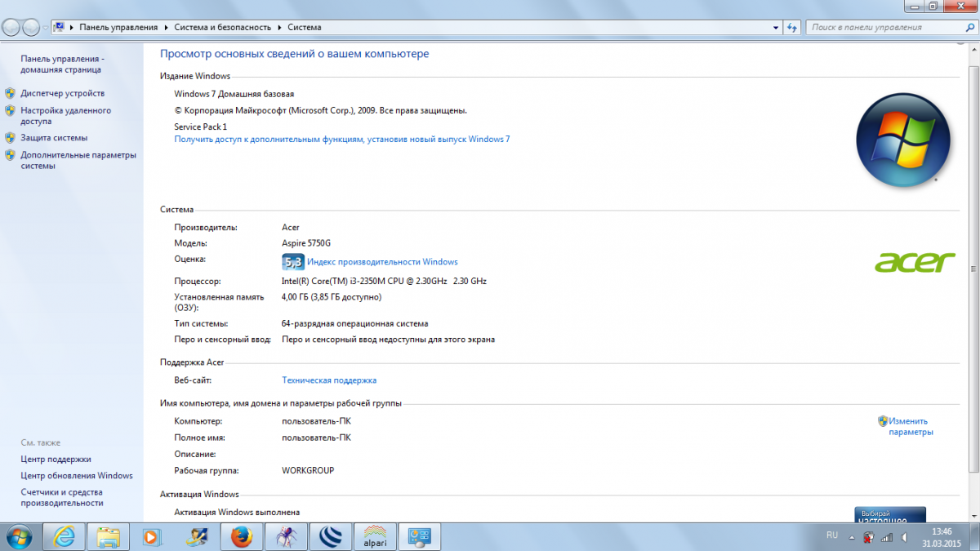The image size is (980, 551).
Task: Click the text WORKGROUP
Action: [308, 470]
